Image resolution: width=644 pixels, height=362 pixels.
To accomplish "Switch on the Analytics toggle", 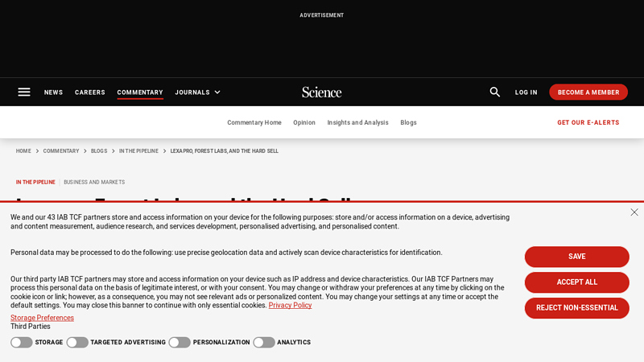I will click(264, 343).
